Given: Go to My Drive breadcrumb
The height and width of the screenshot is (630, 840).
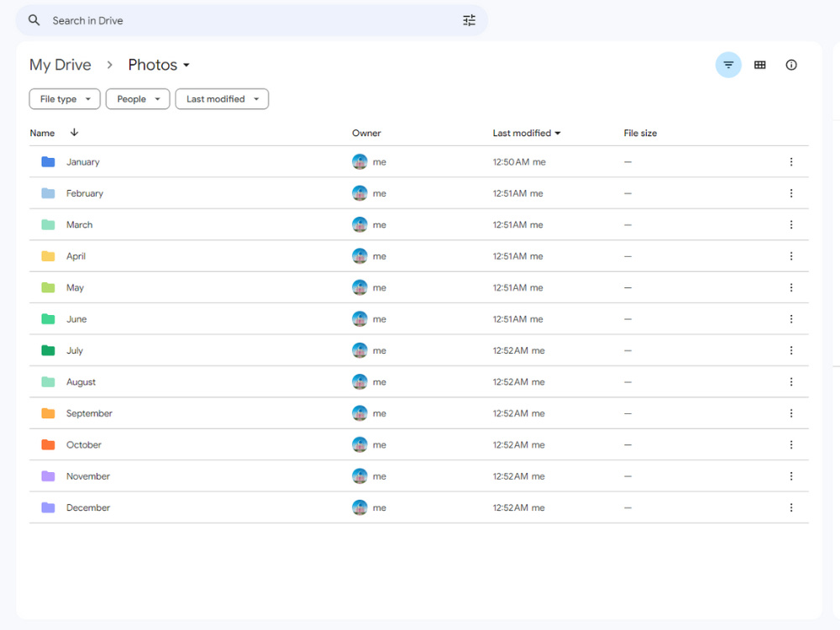Looking at the screenshot, I should 60,65.
